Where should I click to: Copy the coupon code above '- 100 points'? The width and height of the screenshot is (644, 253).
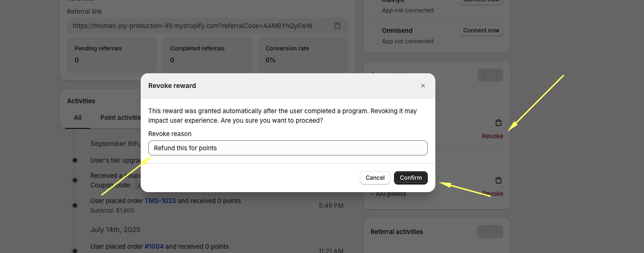pyautogui.click(x=498, y=180)
